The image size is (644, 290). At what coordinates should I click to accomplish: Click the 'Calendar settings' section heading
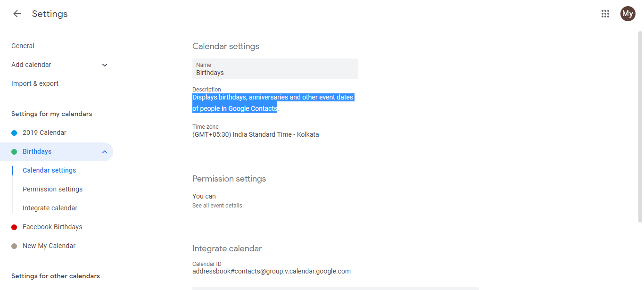click(226, 46)
